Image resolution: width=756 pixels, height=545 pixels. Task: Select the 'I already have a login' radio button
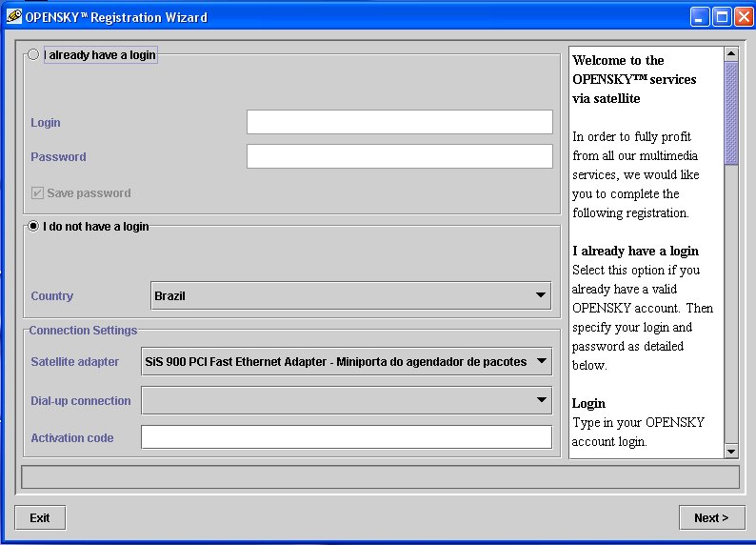(x=33, y=54)
